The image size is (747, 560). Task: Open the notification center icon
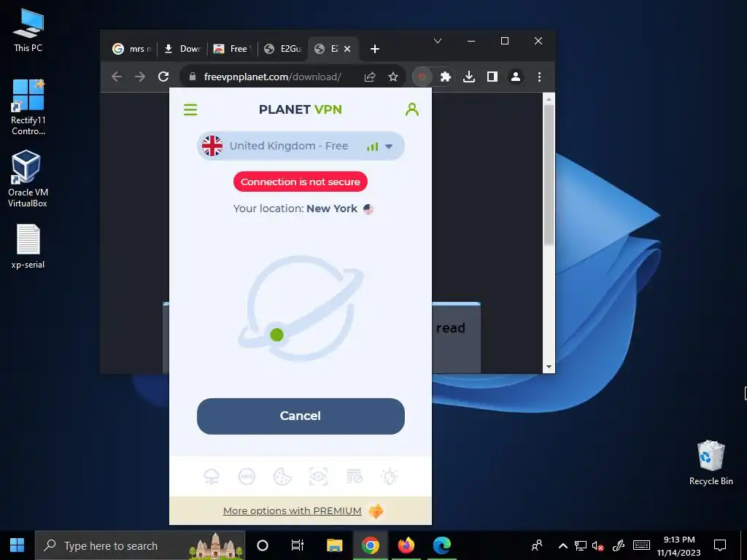[x=720, y=545]
